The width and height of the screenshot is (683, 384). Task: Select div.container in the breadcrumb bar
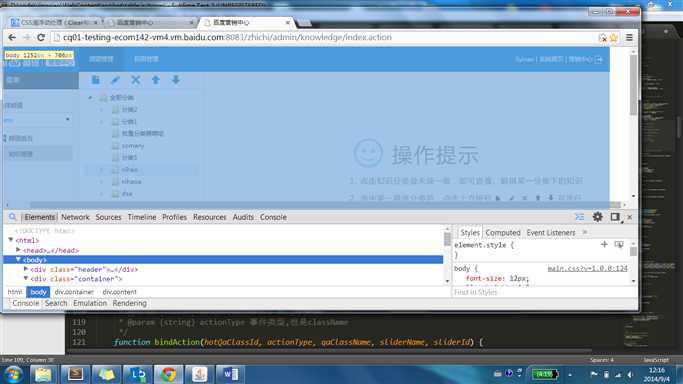tap(74, 292)
